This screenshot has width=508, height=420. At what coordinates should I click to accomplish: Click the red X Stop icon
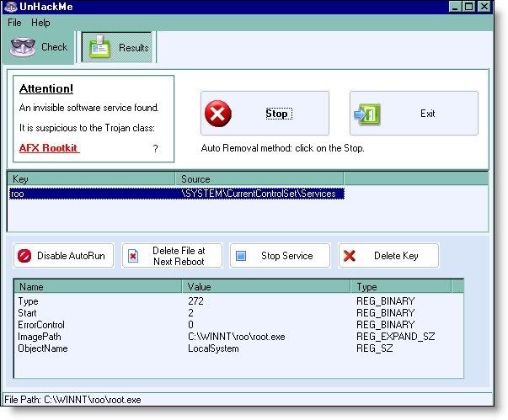coord(218,114)
